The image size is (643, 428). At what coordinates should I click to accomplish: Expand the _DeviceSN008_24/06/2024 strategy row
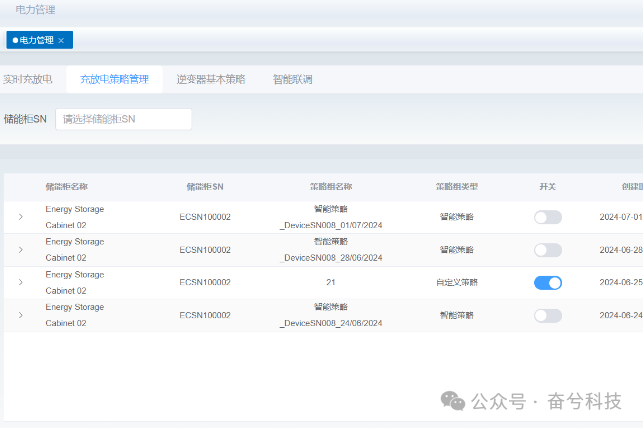[20, 316]
